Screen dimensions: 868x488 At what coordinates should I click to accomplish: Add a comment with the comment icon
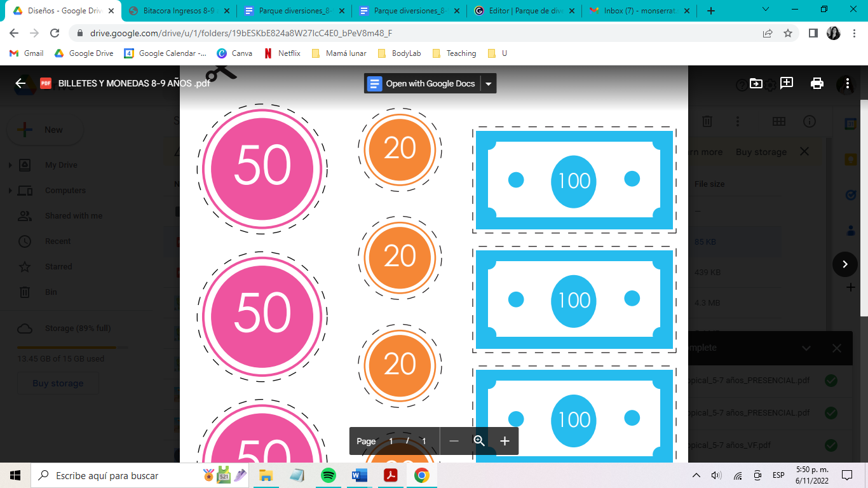787,83
